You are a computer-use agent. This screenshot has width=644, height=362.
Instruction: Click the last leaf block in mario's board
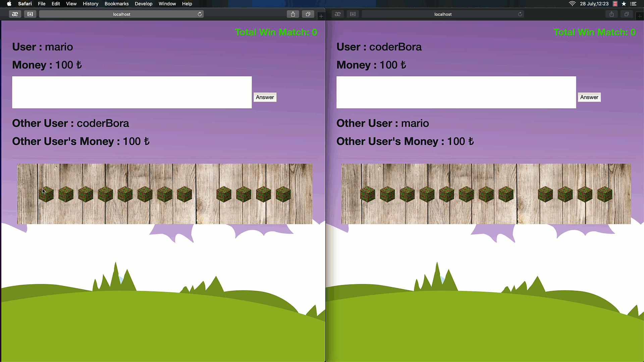click(283, 194)
